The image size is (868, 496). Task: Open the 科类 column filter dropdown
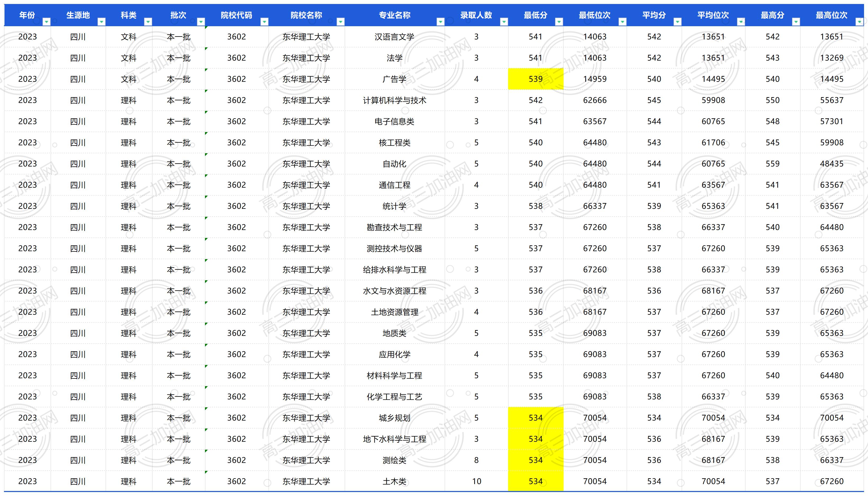(x=148, y=22)
